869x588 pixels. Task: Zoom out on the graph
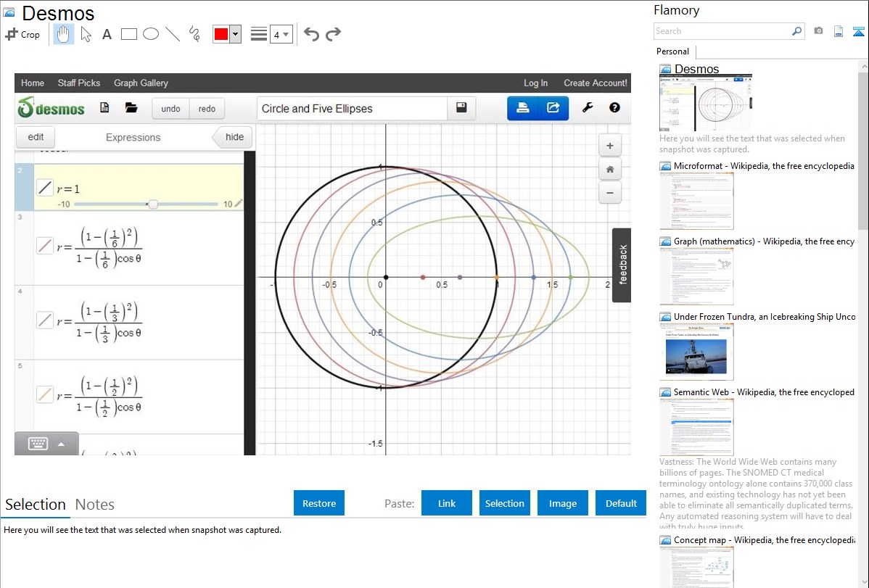(609, 193)
